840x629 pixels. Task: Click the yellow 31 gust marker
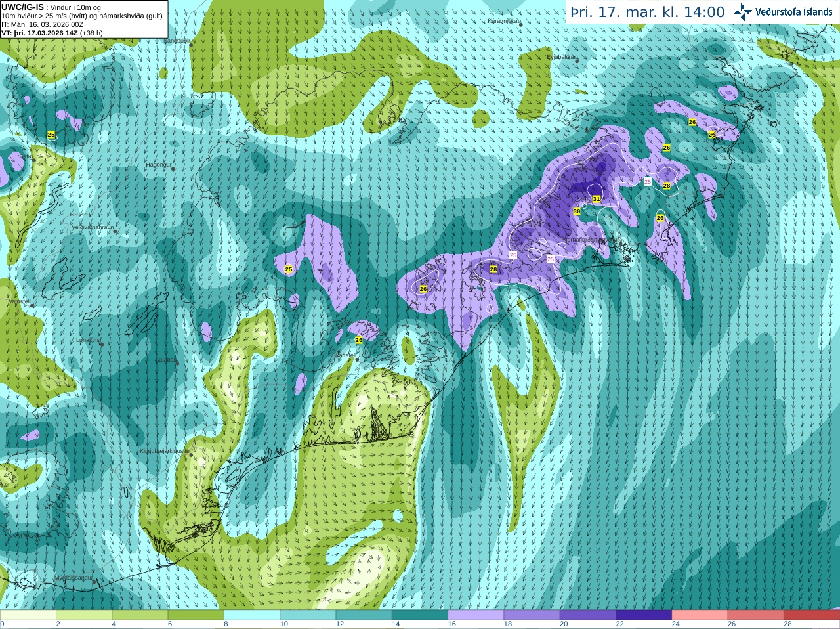(x=597, y=199)
